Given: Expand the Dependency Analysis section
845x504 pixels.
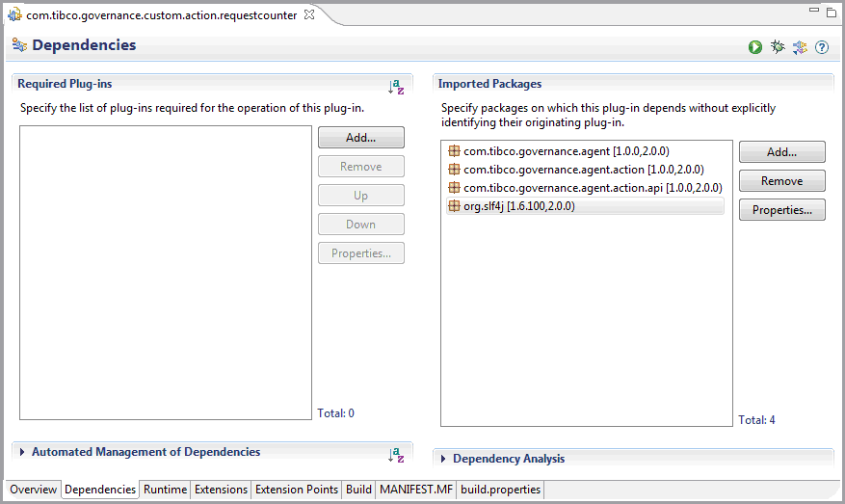Looking at the screenshot, I should (x=443, y=459).
